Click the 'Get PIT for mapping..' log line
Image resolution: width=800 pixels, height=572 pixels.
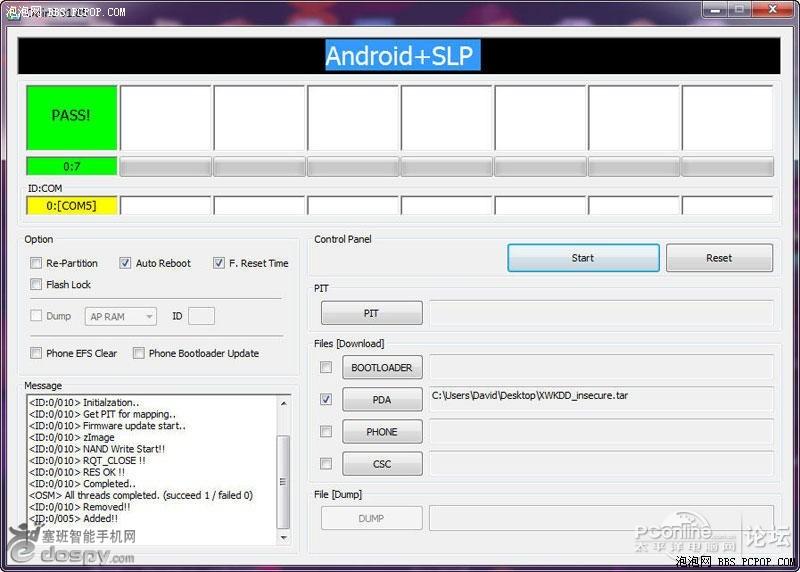pos(103,414)
